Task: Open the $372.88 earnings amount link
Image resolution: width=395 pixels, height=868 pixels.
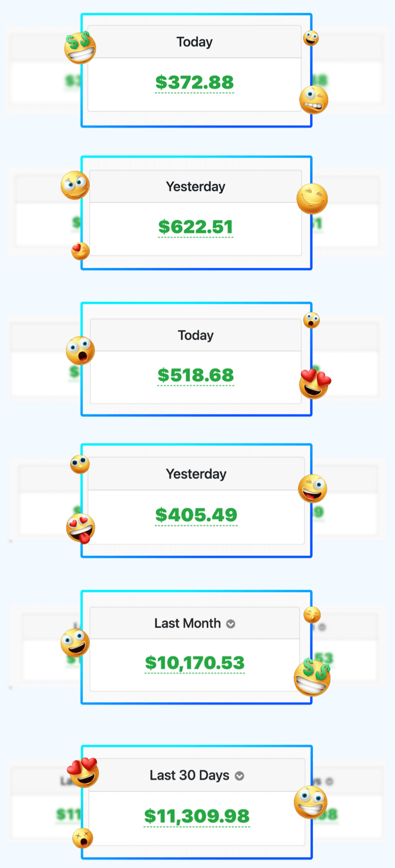Action: [195, 83]
